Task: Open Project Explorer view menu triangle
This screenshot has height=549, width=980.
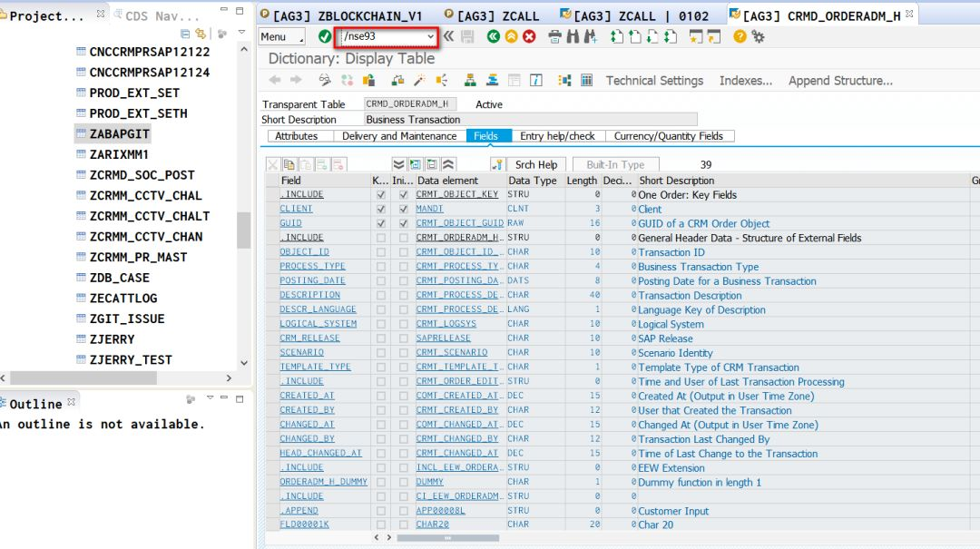Action: (241, 33)
